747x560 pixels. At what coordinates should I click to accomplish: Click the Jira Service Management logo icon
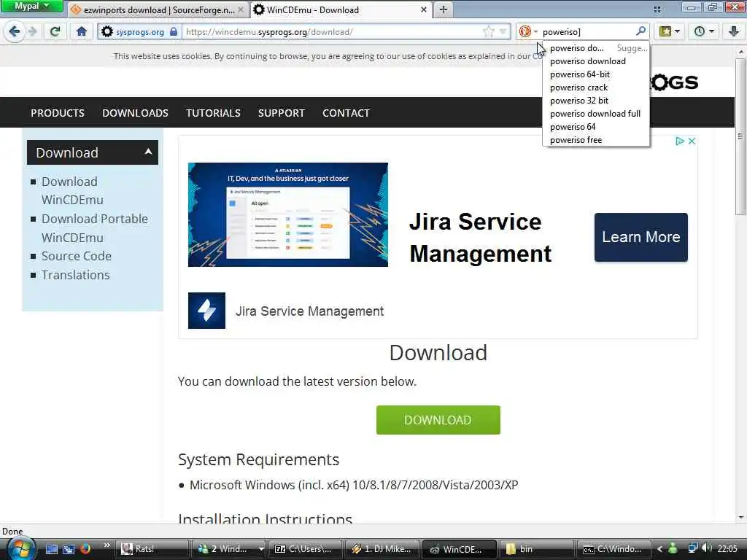tap(206, 311)
